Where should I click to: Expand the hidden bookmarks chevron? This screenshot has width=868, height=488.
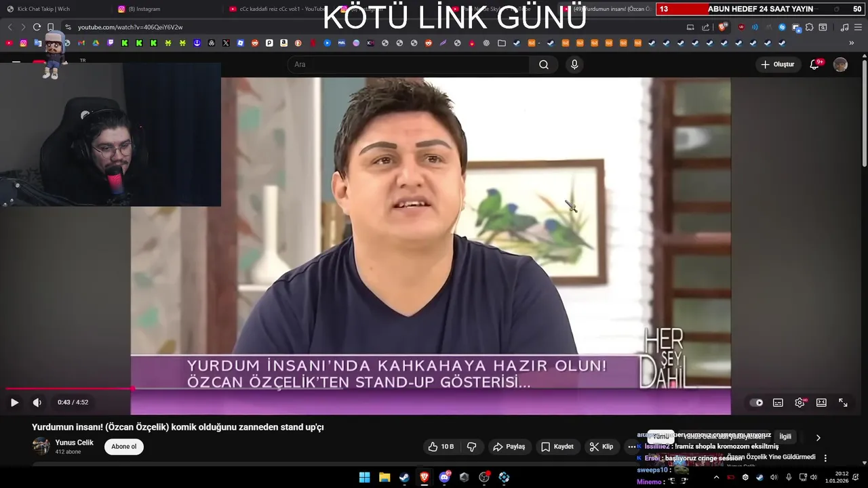tap(852, 43)
